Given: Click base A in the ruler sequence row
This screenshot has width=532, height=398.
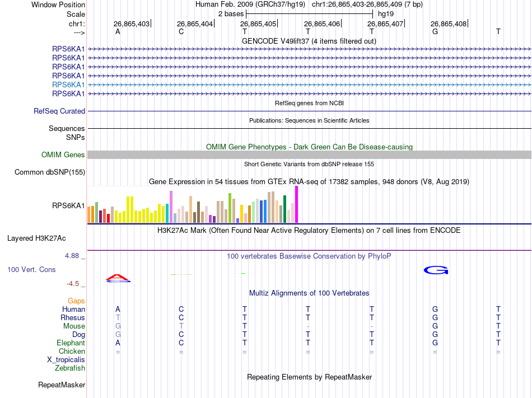Looking at the screenshot, I should [x=118, y=31].
